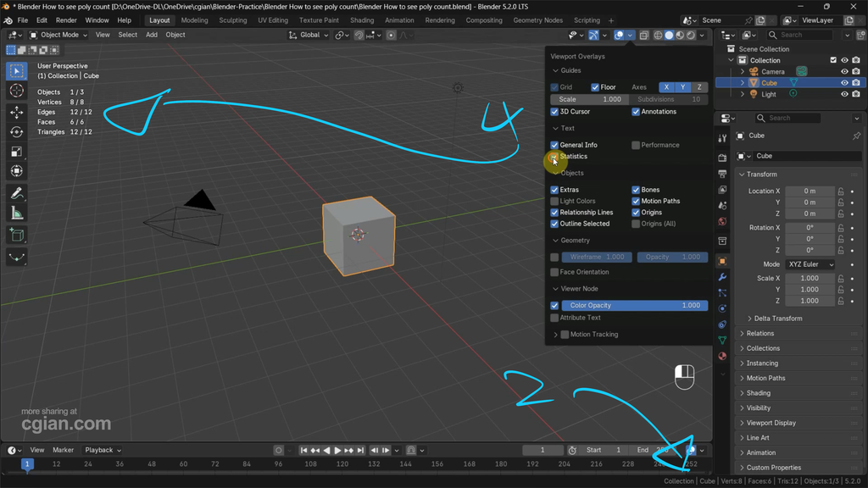Choose the Scale tool

(x=17, y=152)
